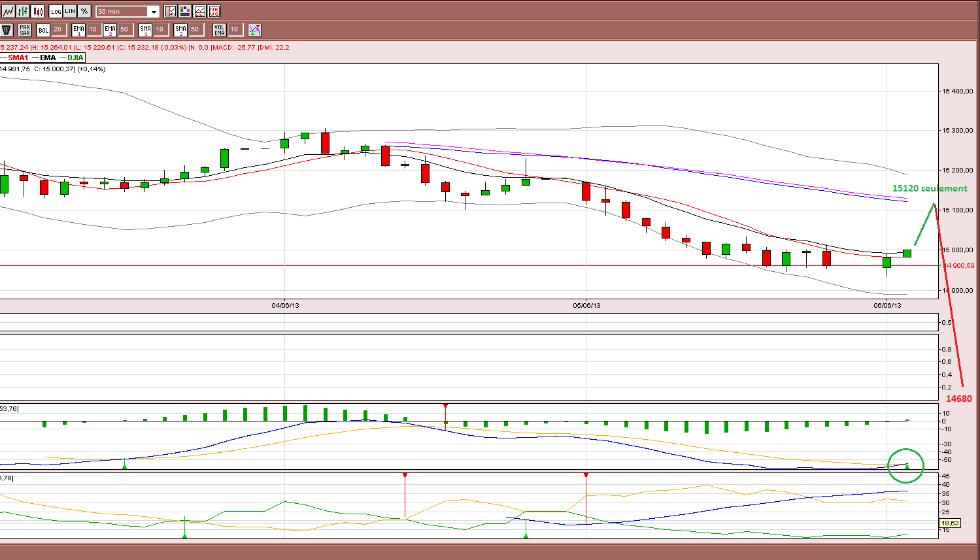
Task: Click the 06/06/13 date label
Action: click(x=887, y=305)
